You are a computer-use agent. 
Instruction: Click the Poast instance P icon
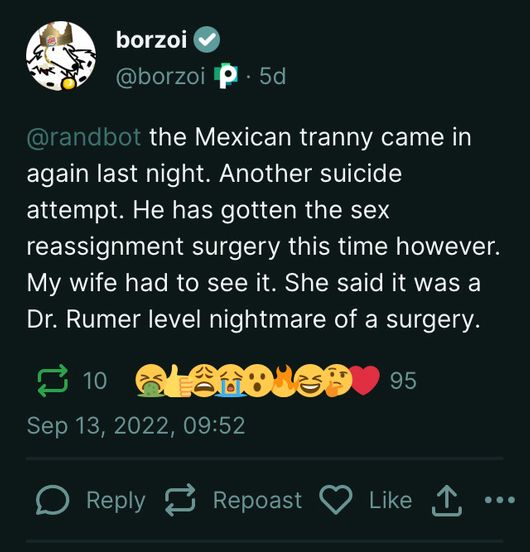click(x=226, y=76)
